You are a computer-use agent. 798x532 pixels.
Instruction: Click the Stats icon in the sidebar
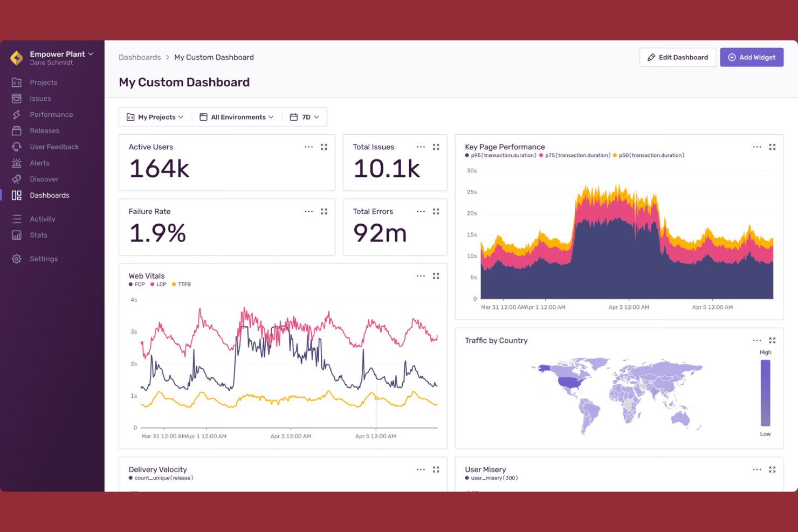(17, 235)
